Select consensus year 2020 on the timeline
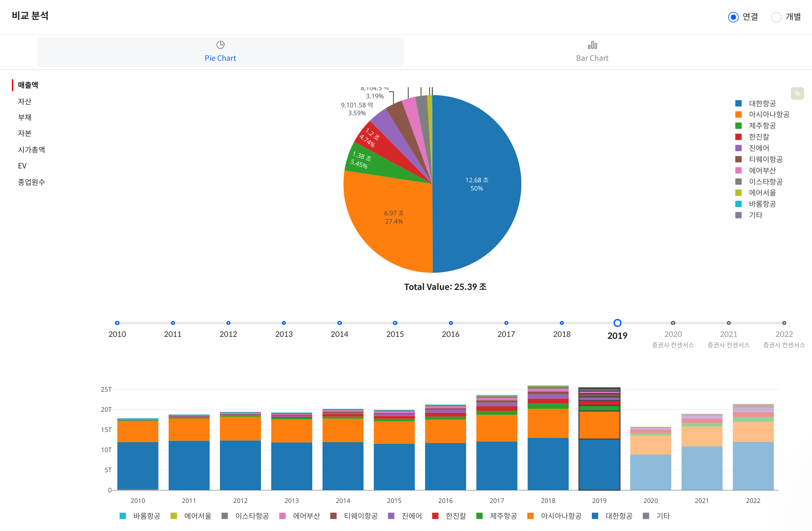 [x=673, y=323]
